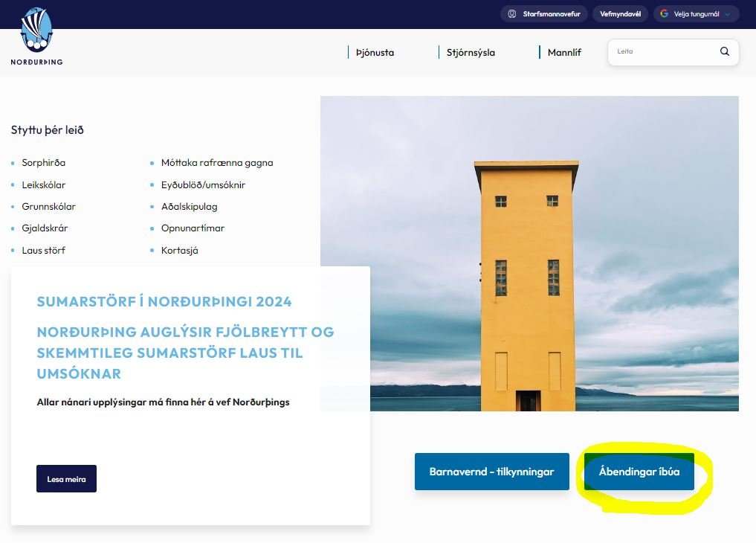The image size is (756, 543).
Task: Go to the Leikskólar shortcut
Action: tap(43, 185)
